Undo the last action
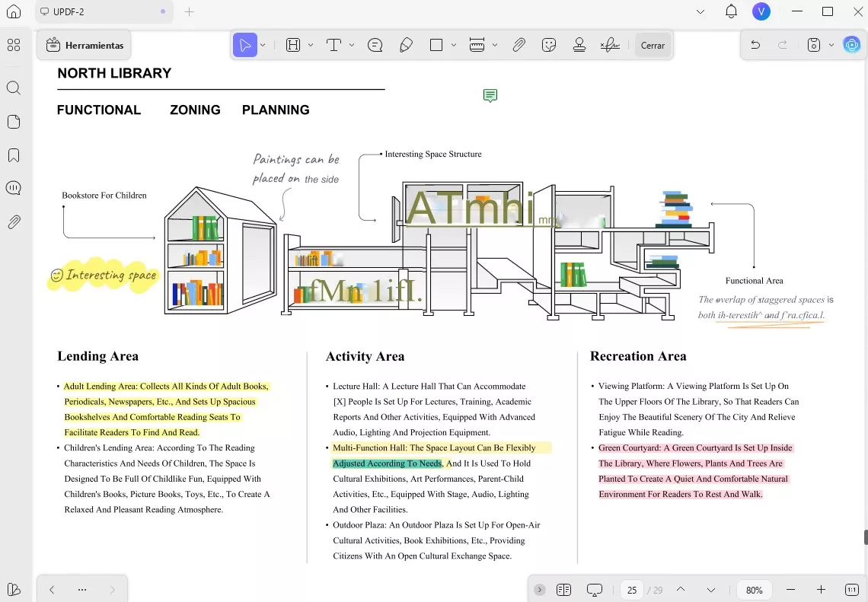The width and height of the screenshot is (868, 602). (x=755, y=45)
